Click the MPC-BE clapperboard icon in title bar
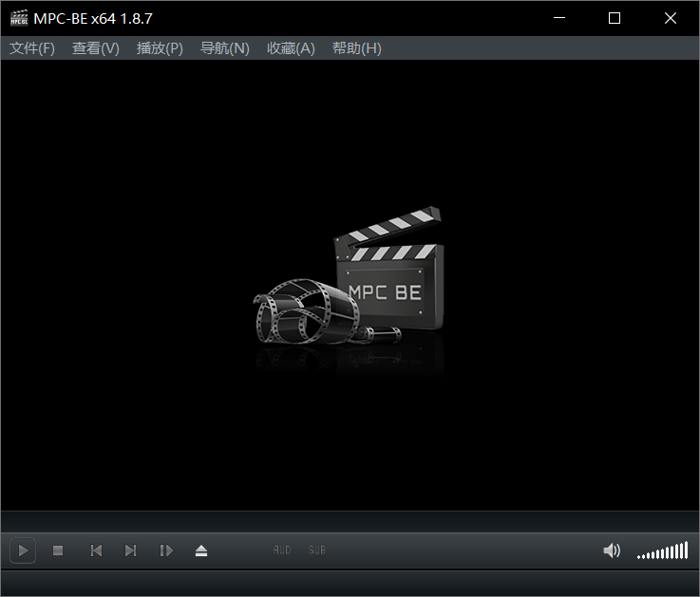This screenshot has height=597, width=700. (x=19, y=18)
